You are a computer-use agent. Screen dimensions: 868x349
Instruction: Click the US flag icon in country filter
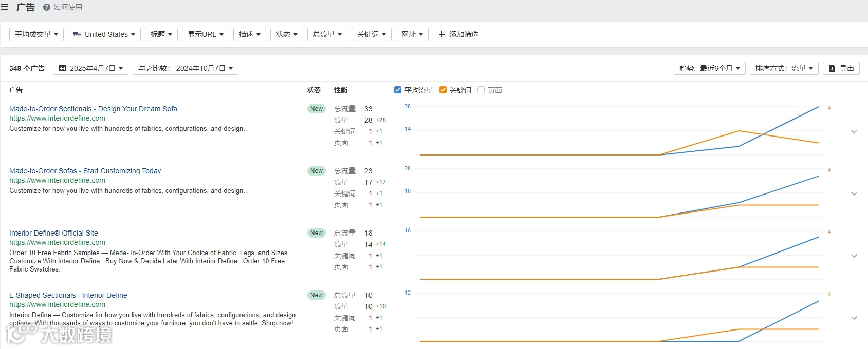click(77, 34)
